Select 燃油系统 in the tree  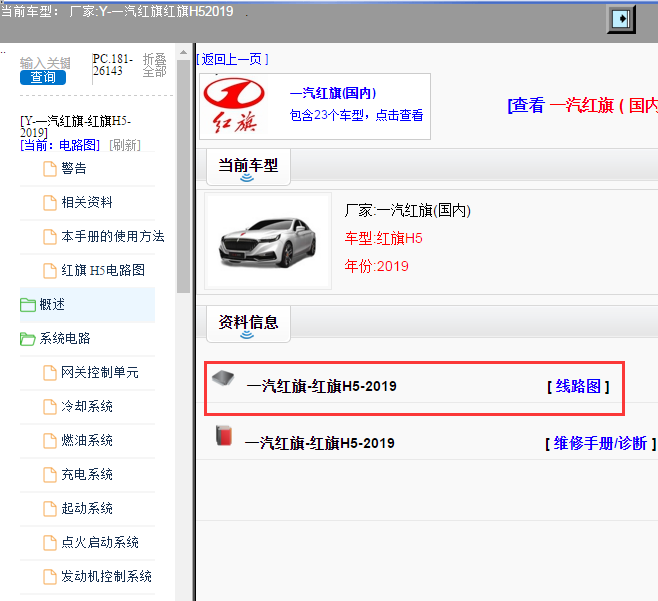[x=87, y=440]
